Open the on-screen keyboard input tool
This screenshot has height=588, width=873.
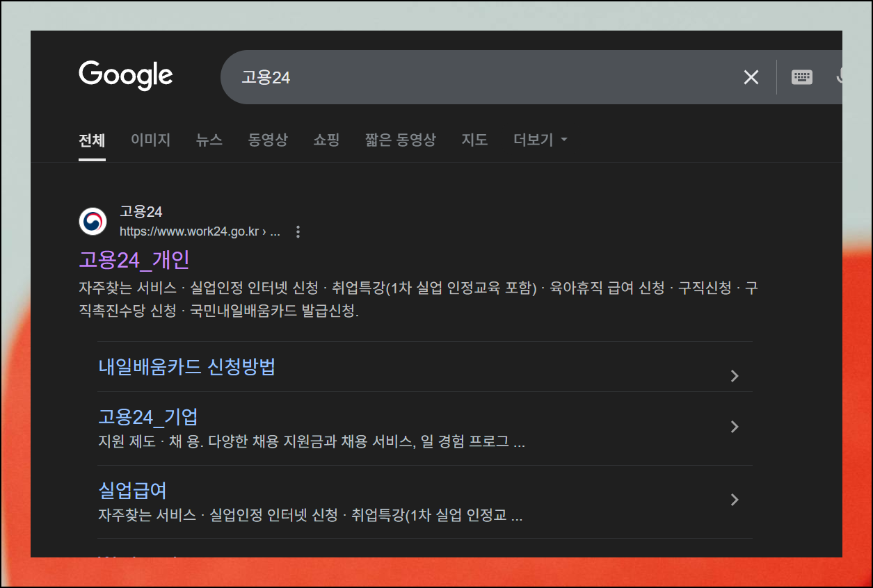point(802,77)
